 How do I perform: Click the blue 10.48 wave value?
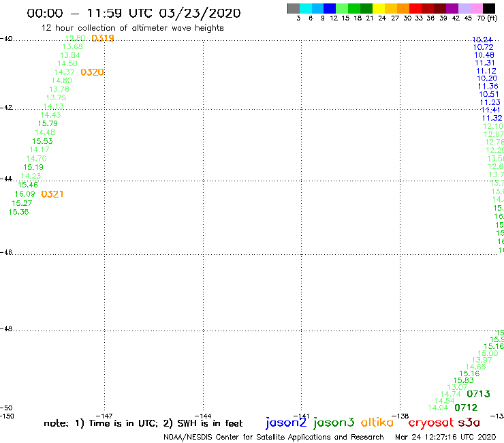point(484,55)
